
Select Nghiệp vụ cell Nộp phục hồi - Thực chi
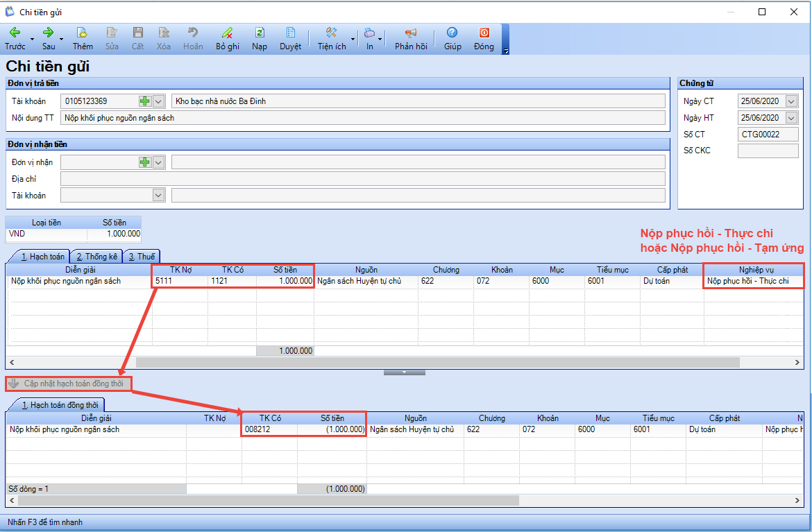pos(754,281)
